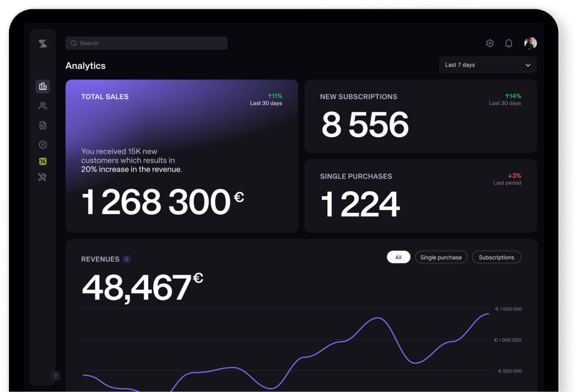Image resolution: width=578 pixels, height=392 pixels.
Task: Open the wrench tools icon in the sidebar
Action: tap(43, 177)
